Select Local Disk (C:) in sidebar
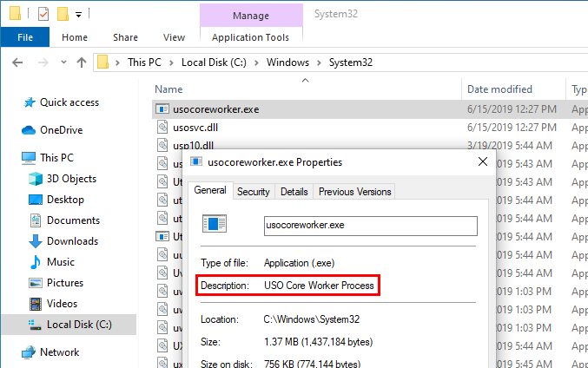This screenshot has height=368, width=588. click(78, 325)
